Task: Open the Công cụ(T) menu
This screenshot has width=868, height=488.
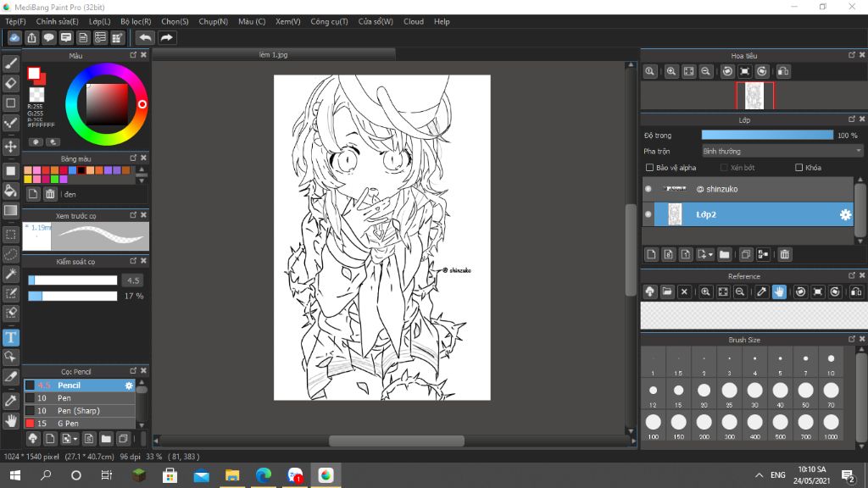Action: [x=329, y=21]
